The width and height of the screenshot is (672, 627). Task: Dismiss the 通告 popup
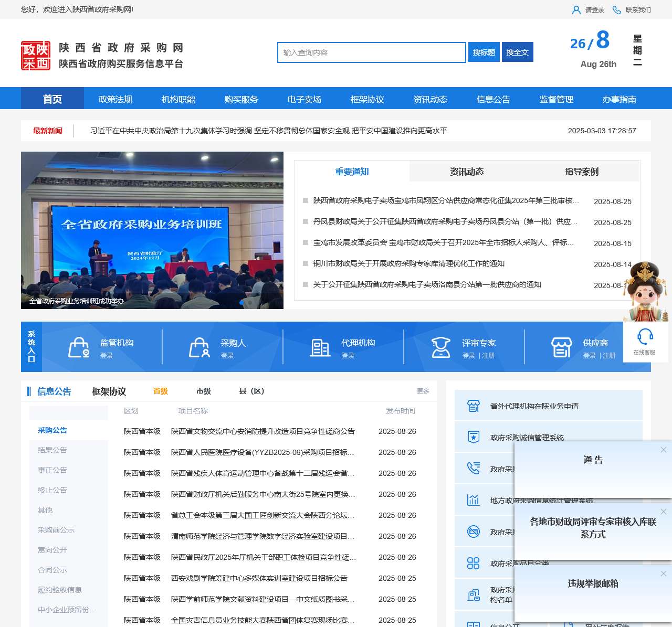[x=663, y=450]
